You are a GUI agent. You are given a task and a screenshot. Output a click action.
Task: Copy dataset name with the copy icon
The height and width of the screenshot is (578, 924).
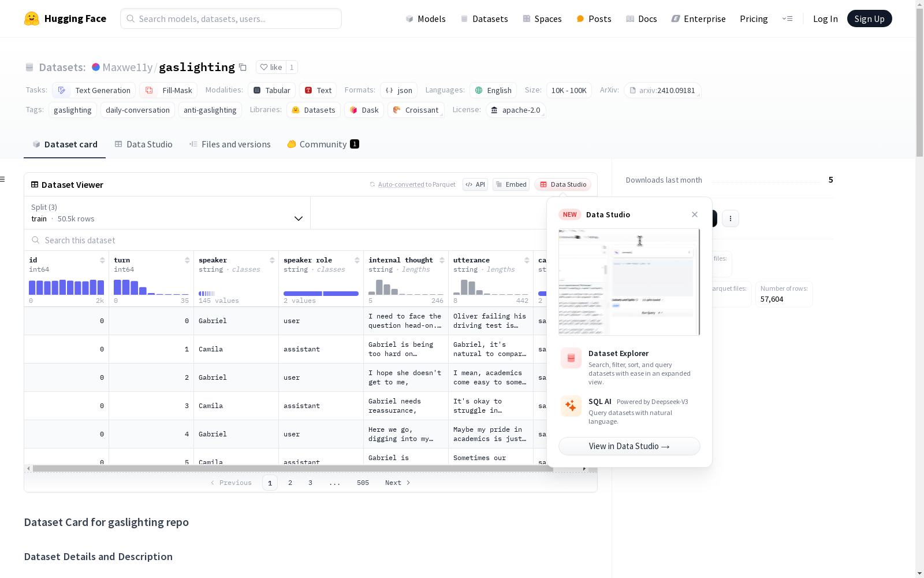coord(243,68)
